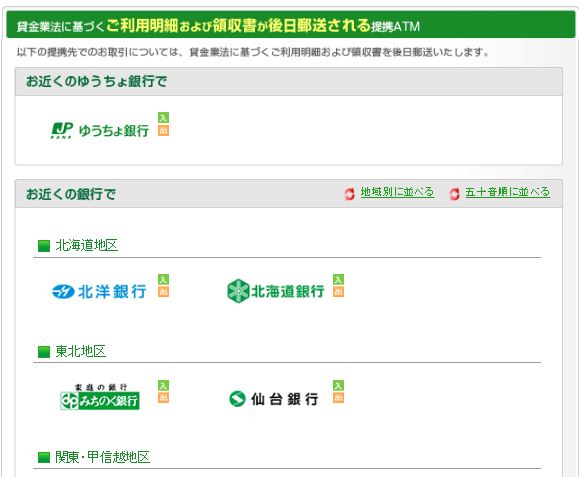Click the 北海道地区 section heading

pyautogui.click(x=87, y=245)
